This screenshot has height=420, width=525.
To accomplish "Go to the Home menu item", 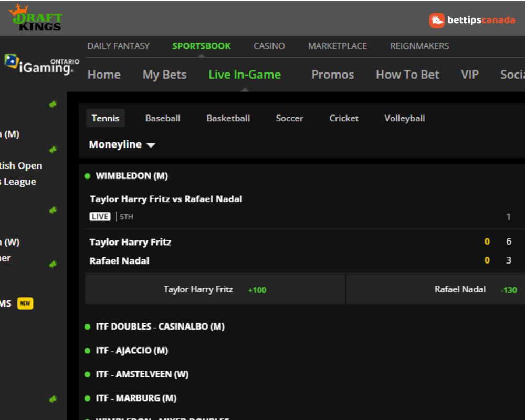I will [104, 75].
